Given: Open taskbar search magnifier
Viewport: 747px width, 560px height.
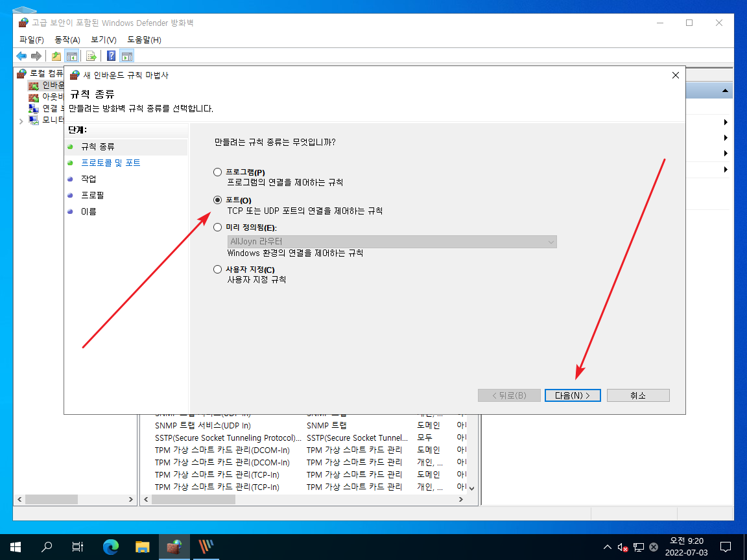Looking at the screenshot, I should (47, 546).
